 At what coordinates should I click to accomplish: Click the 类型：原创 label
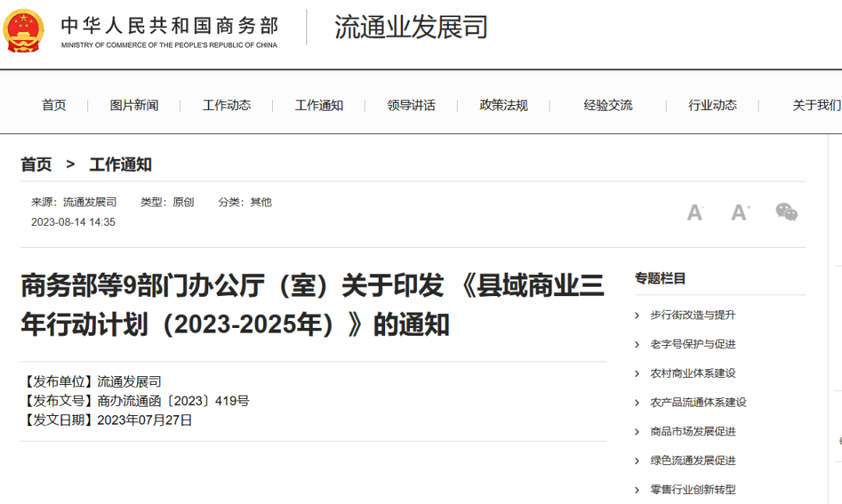coord(167,202)
